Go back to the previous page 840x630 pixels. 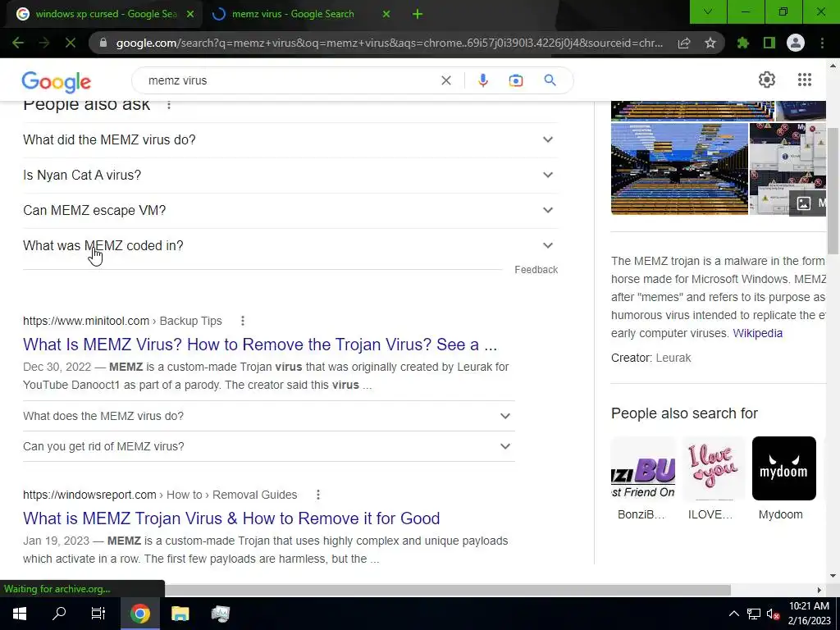pyautogui.click(x=18, y=43)
